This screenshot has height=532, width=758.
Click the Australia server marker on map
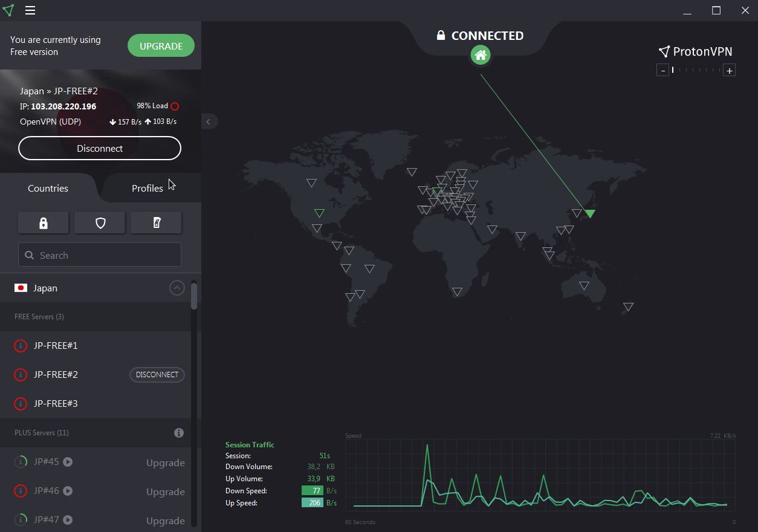(584, 285)
